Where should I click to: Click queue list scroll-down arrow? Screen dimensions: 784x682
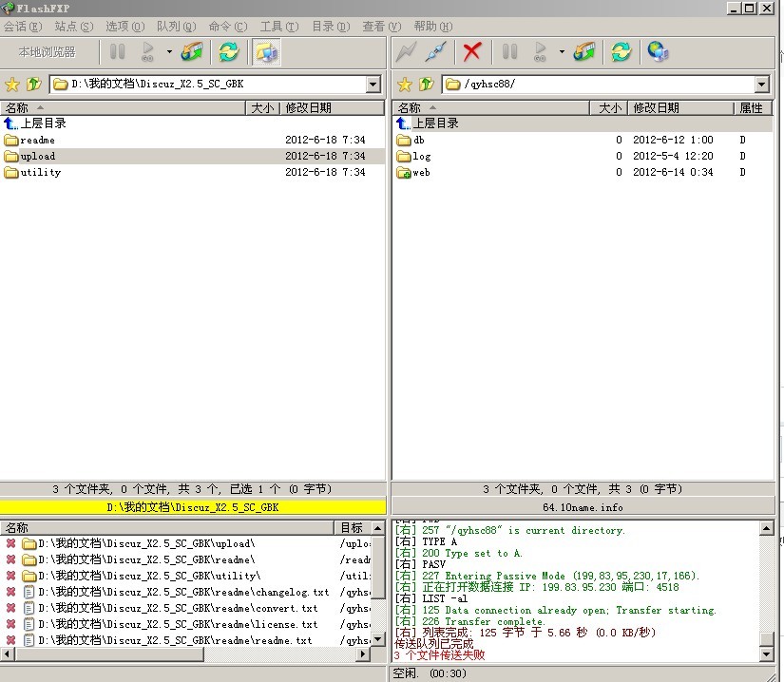[378, 639]
